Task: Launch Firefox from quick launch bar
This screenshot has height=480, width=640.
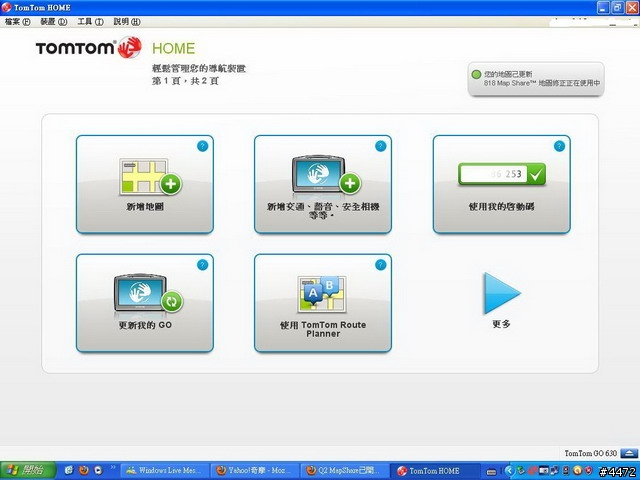Action: [x=84, y=470]
